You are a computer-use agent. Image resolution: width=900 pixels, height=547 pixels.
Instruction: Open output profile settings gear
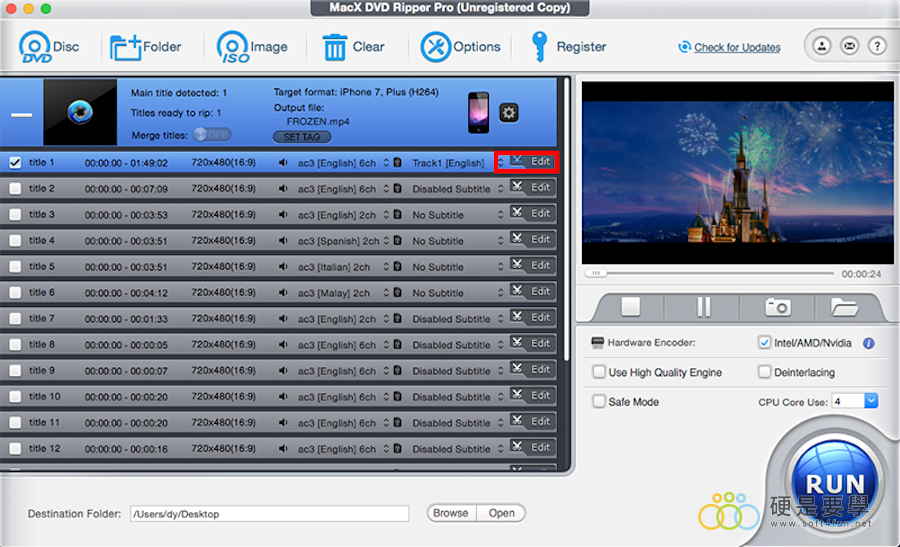pyautogui.click(x=508, y=112)
